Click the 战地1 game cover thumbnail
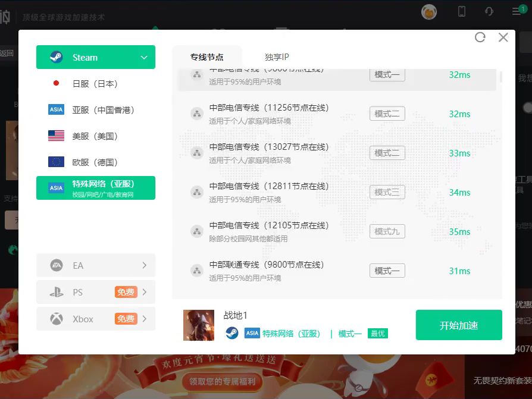This screenshot has height=399, width=532. point(199,325)
